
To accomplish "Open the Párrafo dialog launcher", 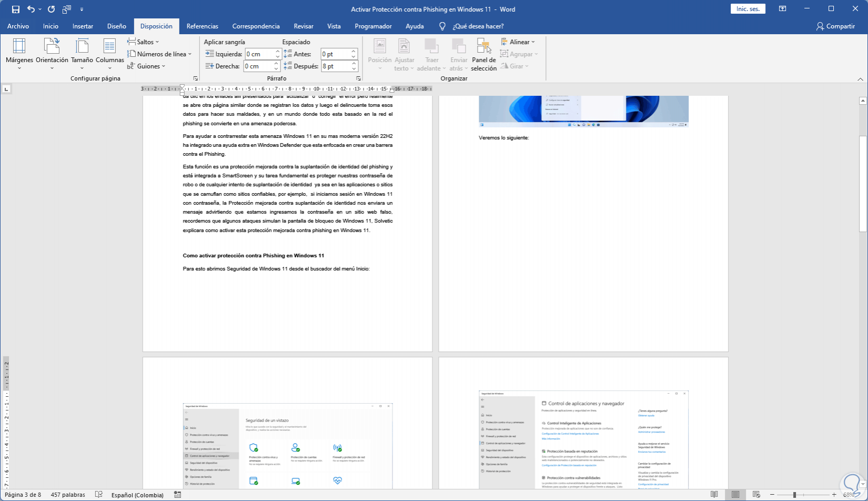I will pos(358,78).
